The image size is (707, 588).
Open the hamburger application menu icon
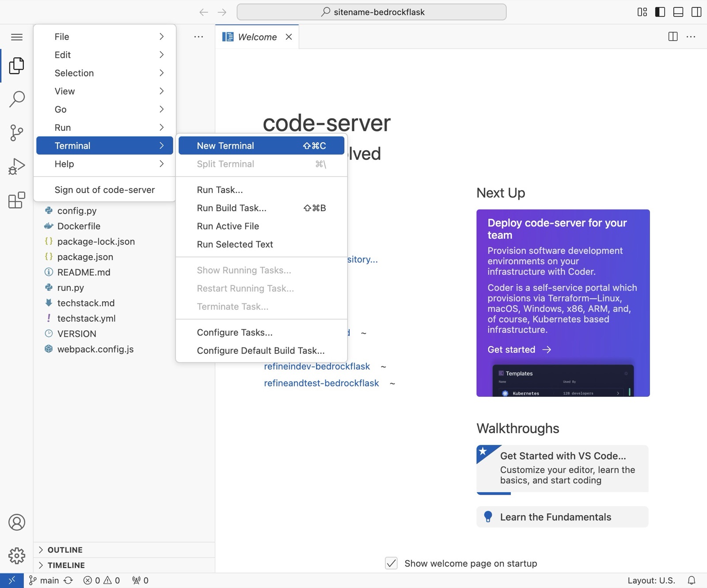(17, 37)
